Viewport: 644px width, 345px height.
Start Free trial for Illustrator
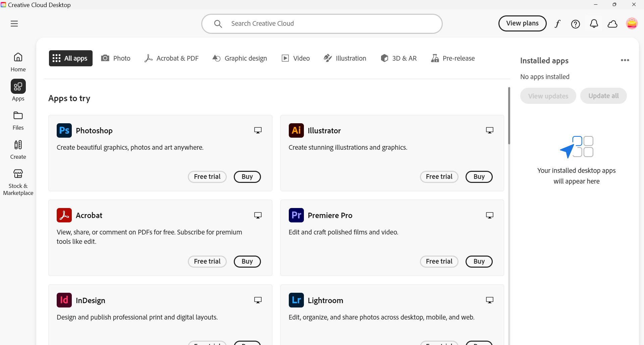(x=439, y=177)
